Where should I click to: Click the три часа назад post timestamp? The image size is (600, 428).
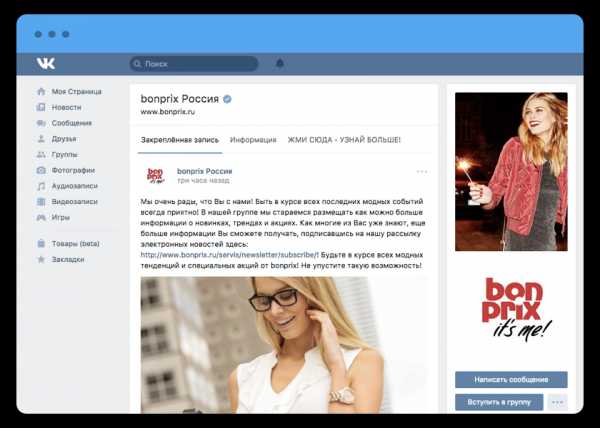click(203, 180)
